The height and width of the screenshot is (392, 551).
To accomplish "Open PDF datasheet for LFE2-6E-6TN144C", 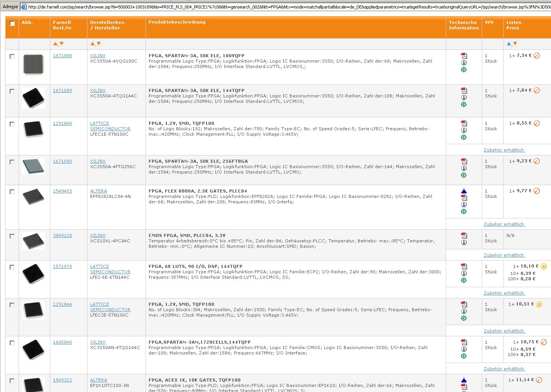I will point(464,266).
